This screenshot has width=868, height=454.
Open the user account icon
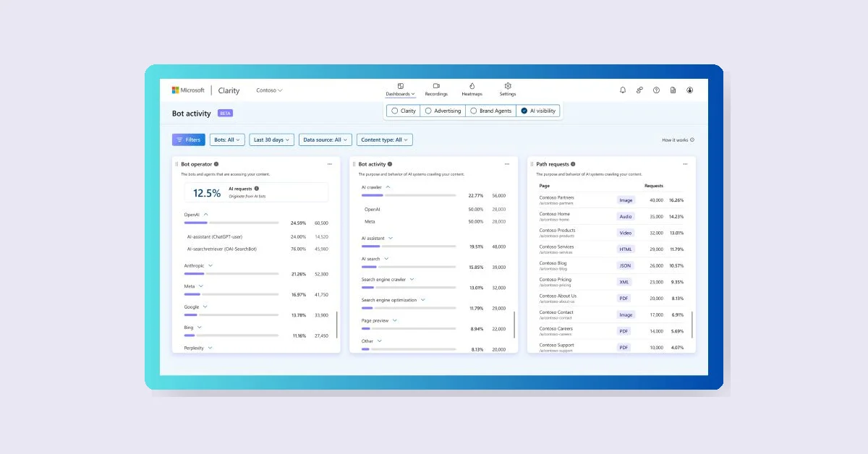click(690, 90)
